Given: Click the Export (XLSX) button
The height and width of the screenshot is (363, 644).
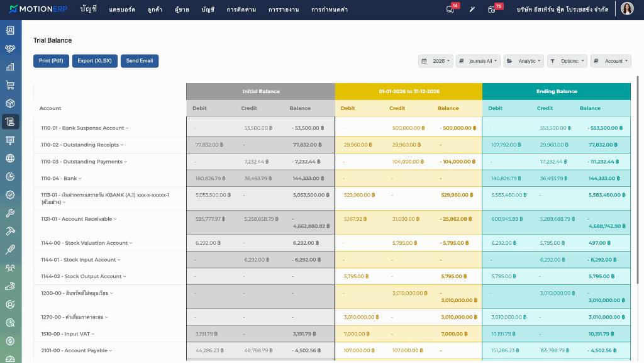Looking at the screenshot, I should click(94, 61).
